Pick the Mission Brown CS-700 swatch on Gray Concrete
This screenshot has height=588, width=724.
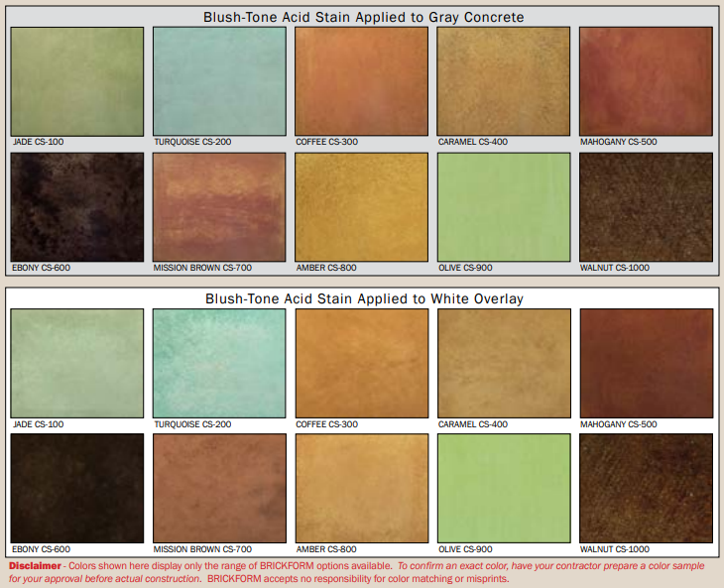(x=219, y=207)
